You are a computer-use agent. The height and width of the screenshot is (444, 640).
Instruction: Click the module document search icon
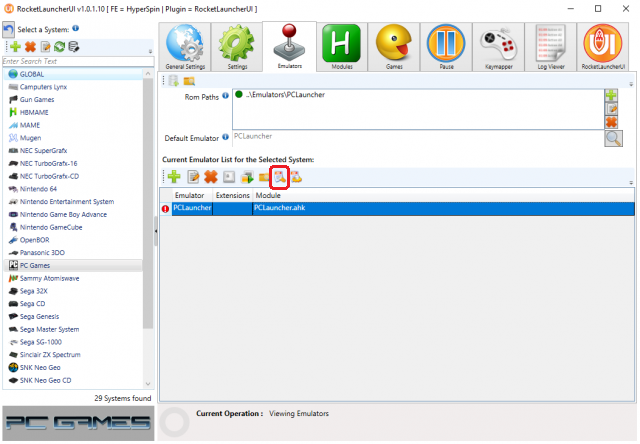click(280, 177)
